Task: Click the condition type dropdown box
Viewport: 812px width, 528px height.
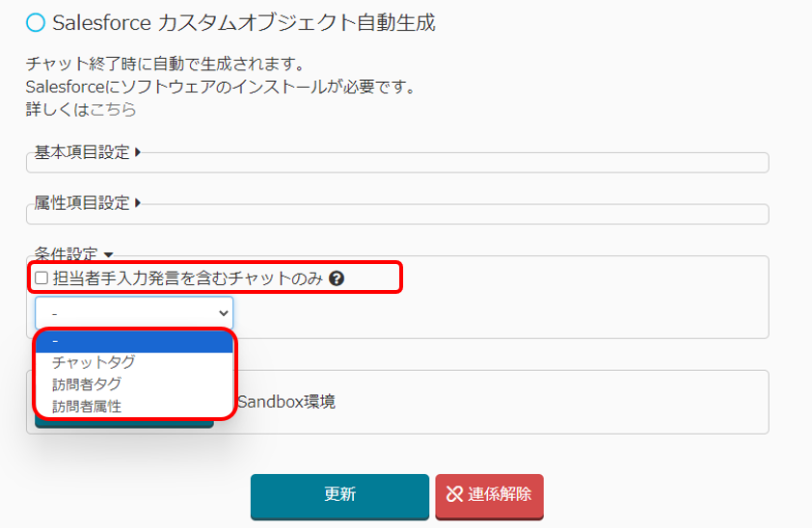Action: [x=134, y=313]
